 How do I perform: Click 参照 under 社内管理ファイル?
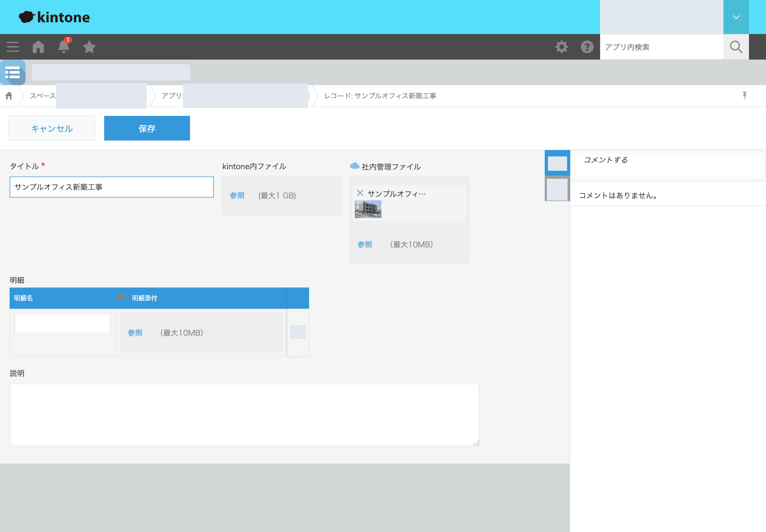click(365, 245)
